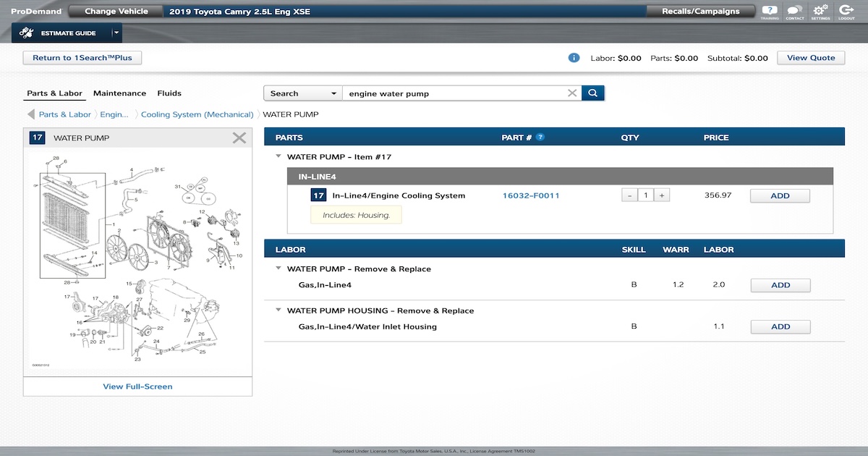Decrease part quantity with minus button
Viewport: 868px width, 456px height.
(629, 195)
